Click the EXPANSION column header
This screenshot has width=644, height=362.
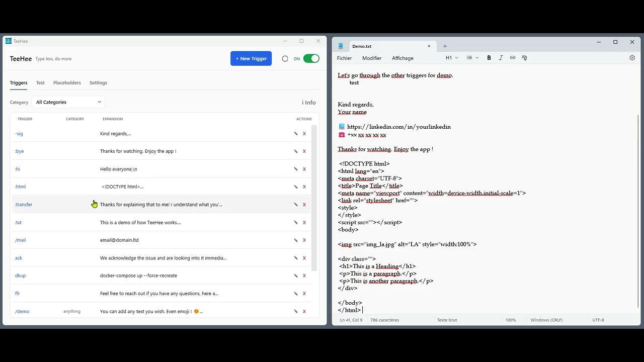113,119
